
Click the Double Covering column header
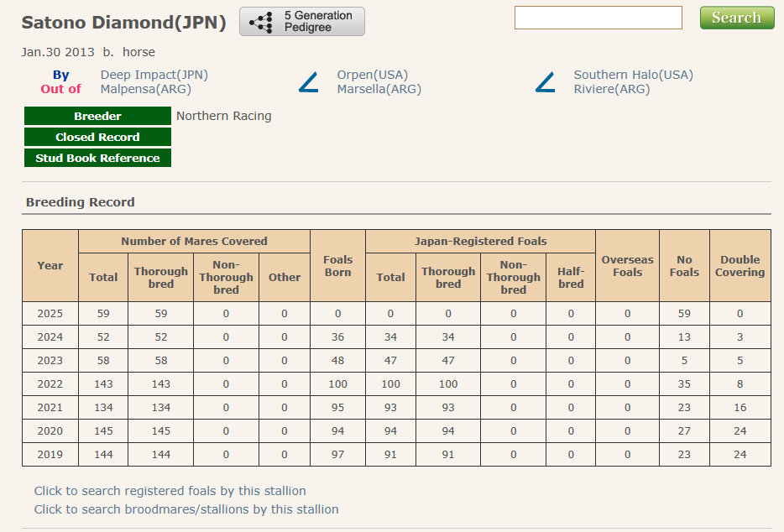pos(740,265)
